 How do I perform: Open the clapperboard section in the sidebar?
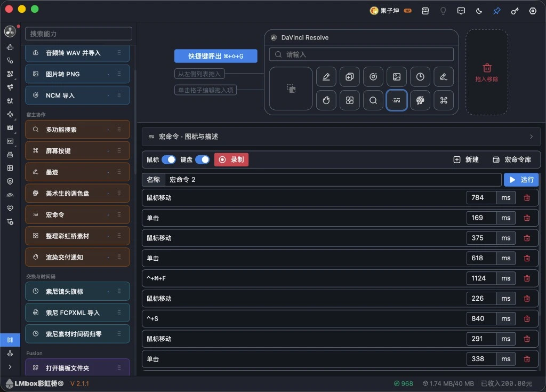(x=10, y=128)
